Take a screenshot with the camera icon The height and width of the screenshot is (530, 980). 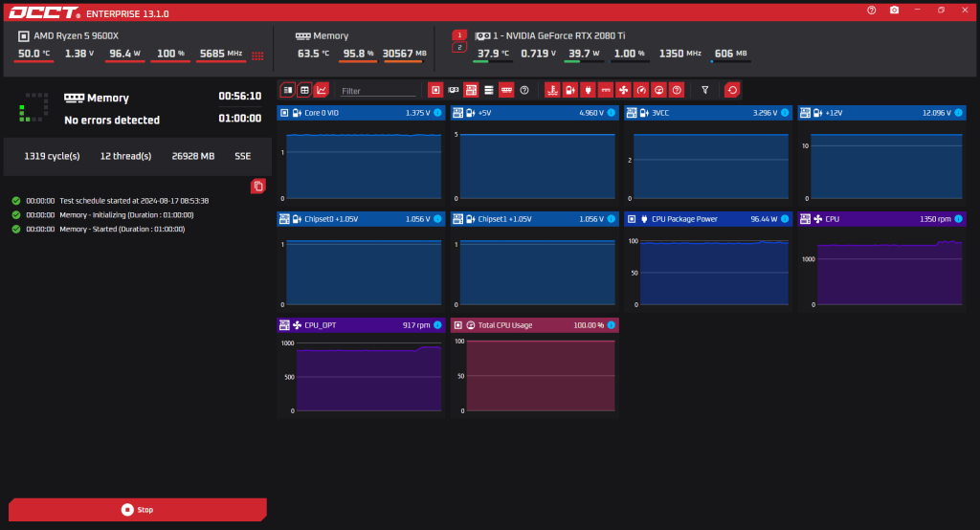895,10
